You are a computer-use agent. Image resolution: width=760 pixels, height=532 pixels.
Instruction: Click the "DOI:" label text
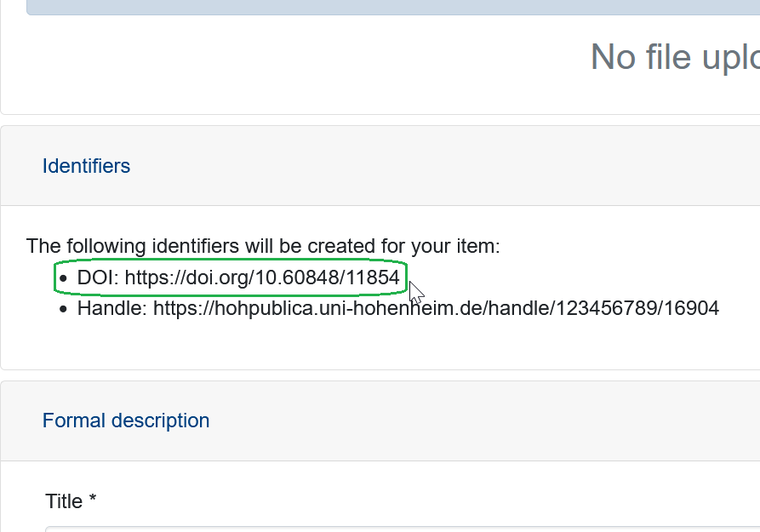pyautogui.click(x=98, y=277)
